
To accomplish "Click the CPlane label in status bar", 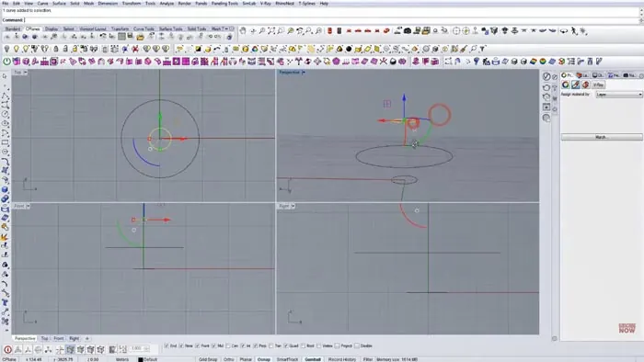I will [x=9, y=359].
